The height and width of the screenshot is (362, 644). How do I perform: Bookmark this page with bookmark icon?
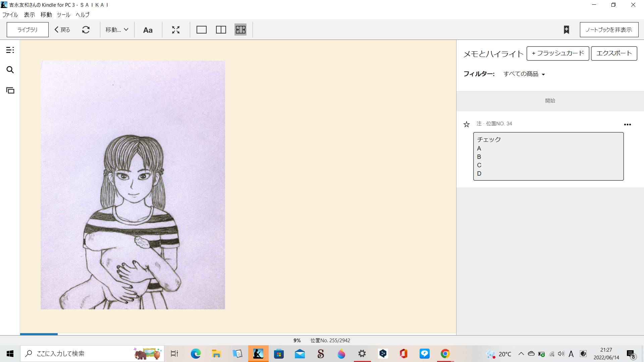[567, 30]
